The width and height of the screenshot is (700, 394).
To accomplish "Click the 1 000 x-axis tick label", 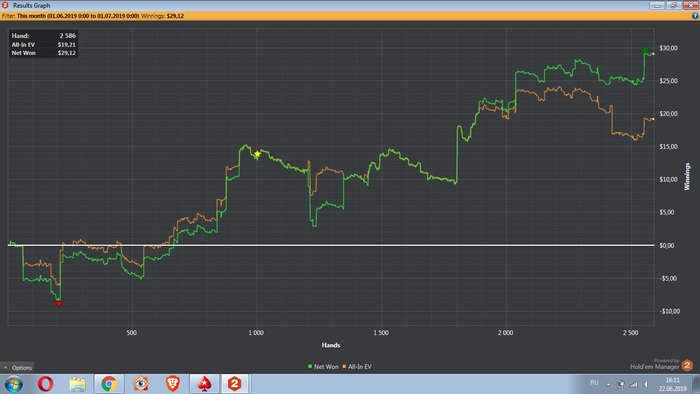I will (256, 333).
